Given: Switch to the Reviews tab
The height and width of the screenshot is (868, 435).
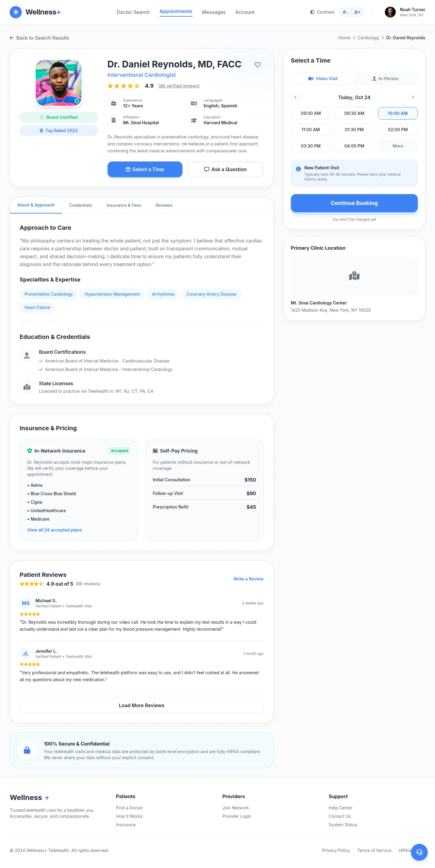Looking at the screenshot, I should click(x=164, y=205).
